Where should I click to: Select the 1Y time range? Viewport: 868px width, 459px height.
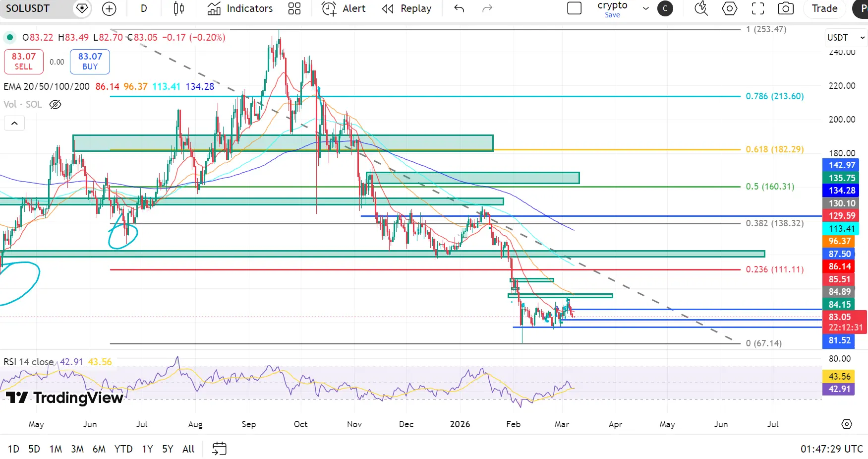pyautogui.click(x=147, y=449)
